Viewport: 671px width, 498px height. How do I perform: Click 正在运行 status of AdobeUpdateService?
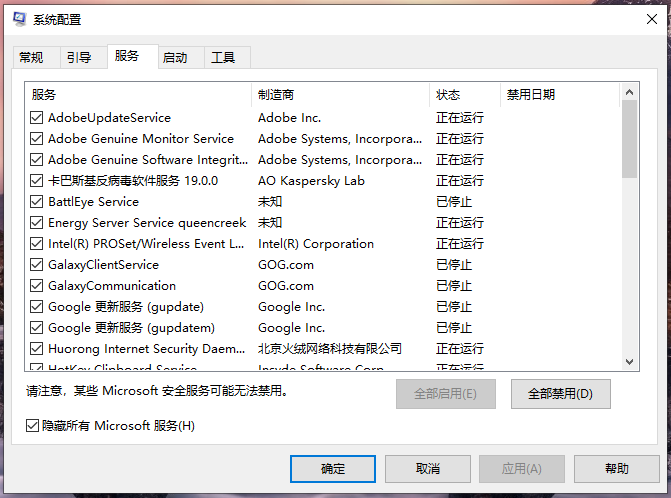pos(460,118)
